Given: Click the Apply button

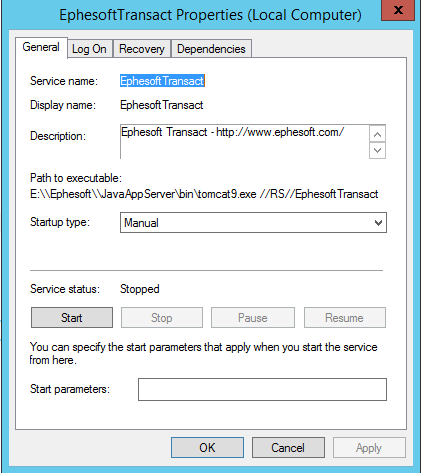Looking at the screenshot, I should point(369,448).
